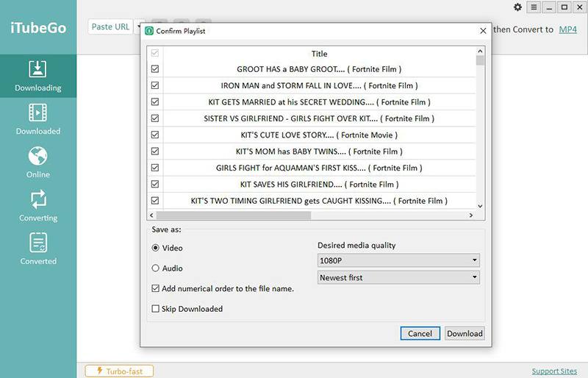Select 'KIT GETS MARRIED at his SECRET WEDDING' row
This screenshot has width=588, height=378.
pos(319,102)
